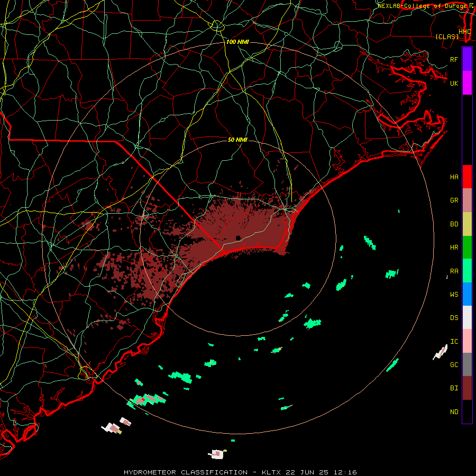The width and height of the screenshot is (476, 476).
Task: Click the black radar site dot
Action: 238,238
